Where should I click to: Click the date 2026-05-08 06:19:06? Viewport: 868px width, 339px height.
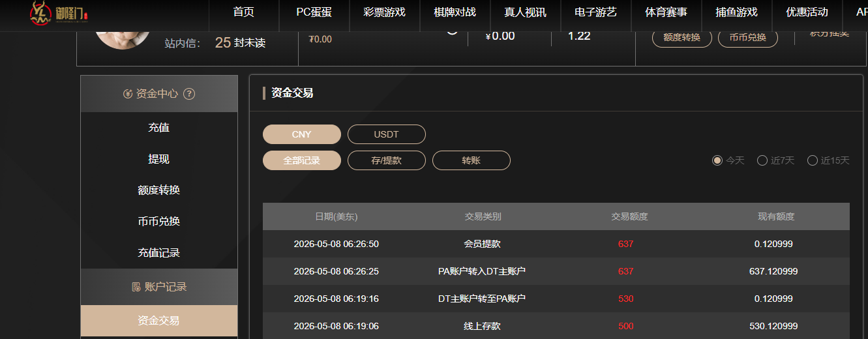click(337, 326)
